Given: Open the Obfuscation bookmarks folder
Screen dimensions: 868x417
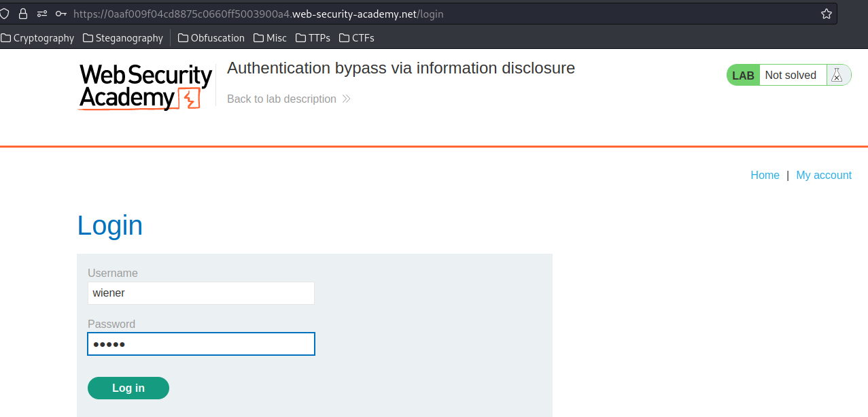Looking at the screenshot, I should (211, 38).
